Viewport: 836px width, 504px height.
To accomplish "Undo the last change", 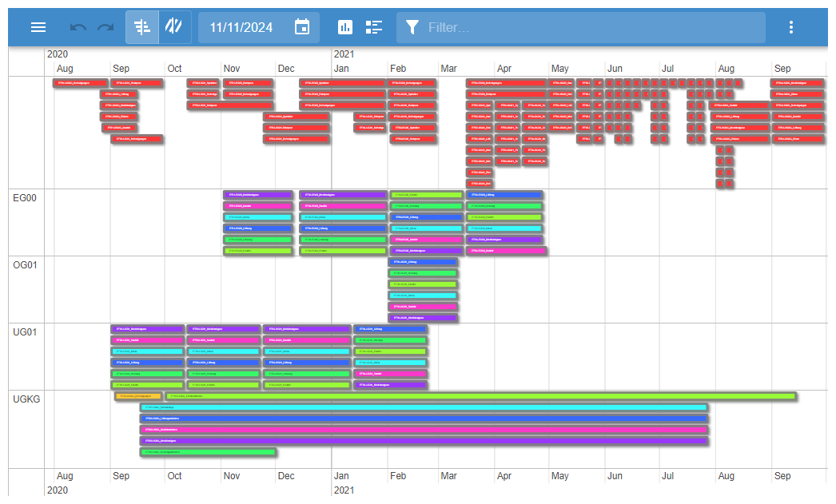I will click(78, 27).
